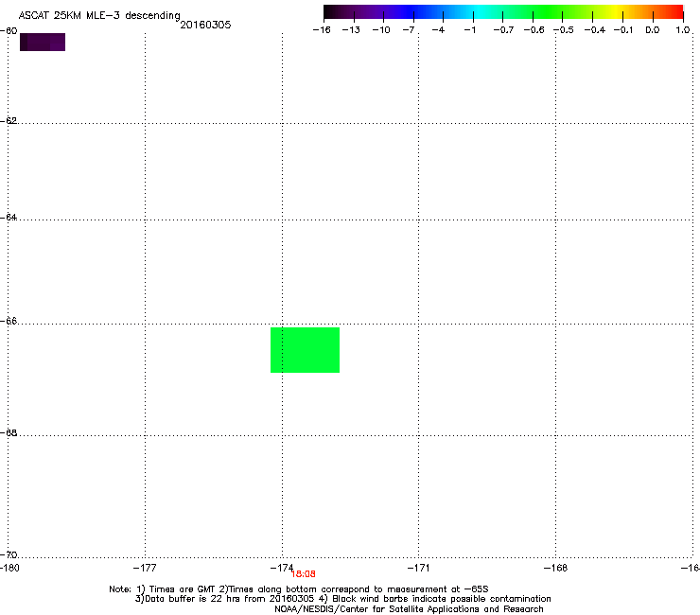Click the red 18:08 time label
The image size is (700, 615).
point(303,574)
